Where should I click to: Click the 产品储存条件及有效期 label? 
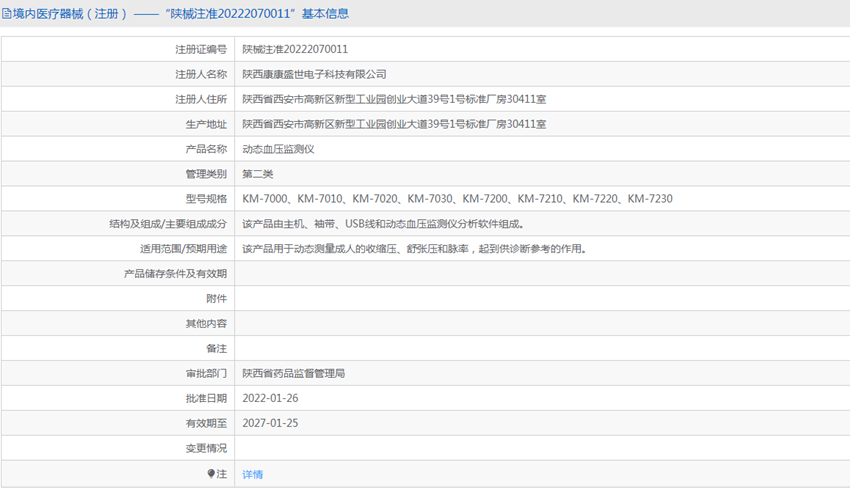175,274
